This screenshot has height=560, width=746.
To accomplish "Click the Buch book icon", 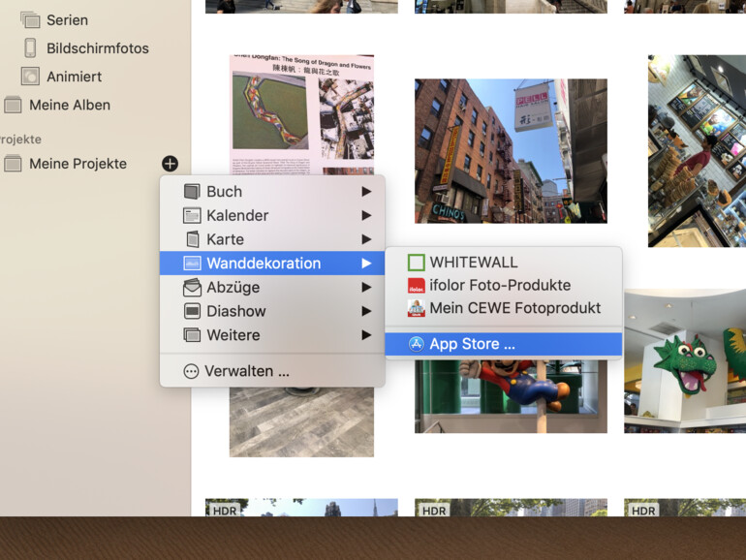I will 192,191.
